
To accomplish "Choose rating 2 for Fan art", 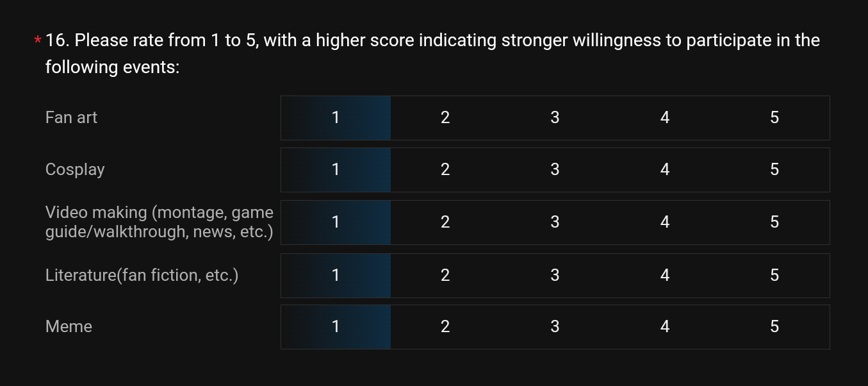I will (445, 118).
